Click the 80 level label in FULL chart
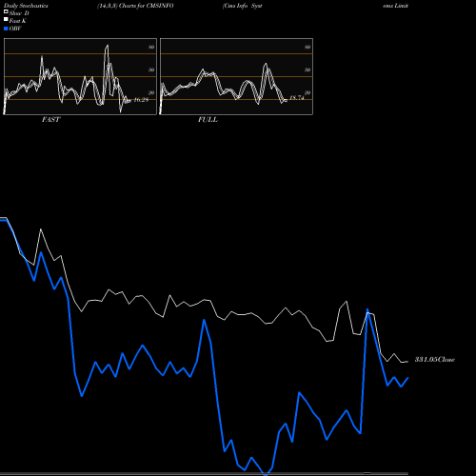The width and height of the screenshot is (476, 476). point(307,47)
